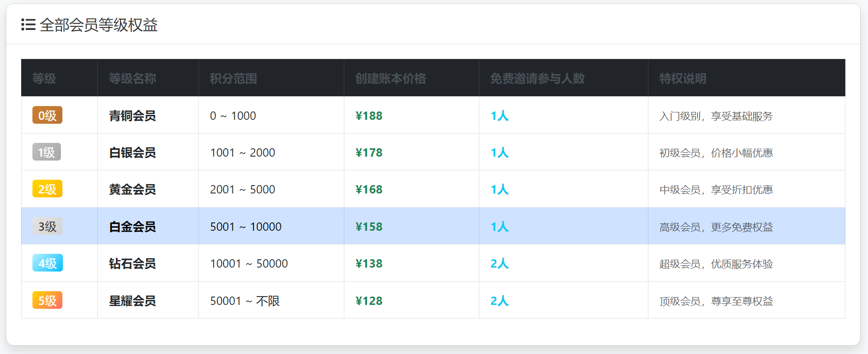This screenshot has height=354, width=868.
Task: Click the 0 ~ 1000 points range
Action: click(x=233, y=116)
